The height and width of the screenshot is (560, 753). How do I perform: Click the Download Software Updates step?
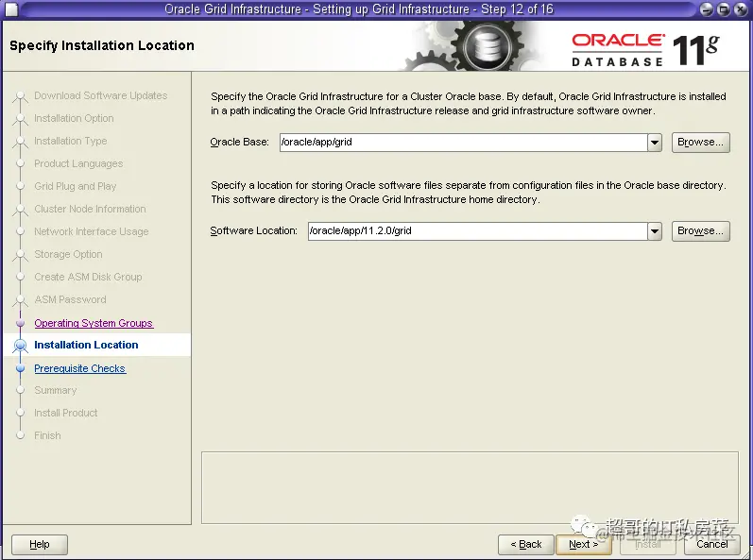click(101, 95)
